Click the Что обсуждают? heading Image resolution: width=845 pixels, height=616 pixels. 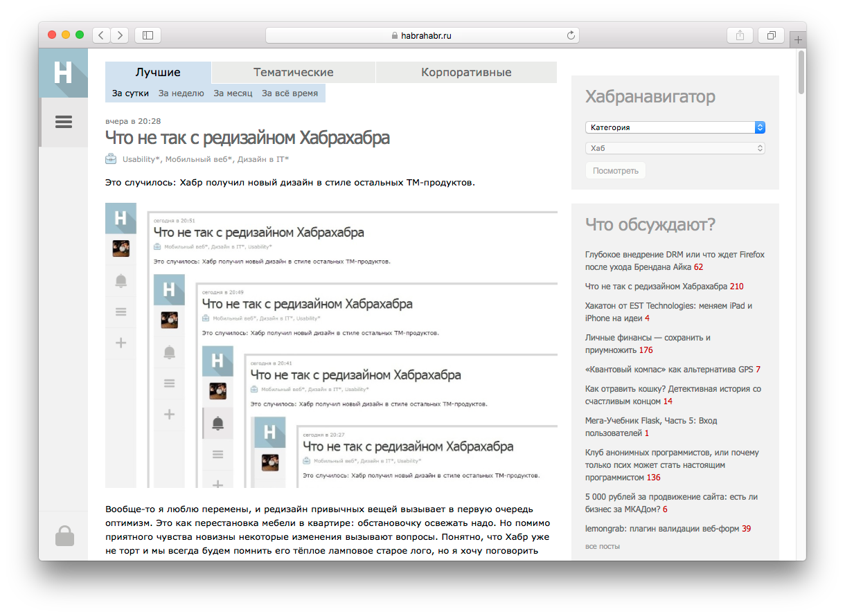pos(650,224)
